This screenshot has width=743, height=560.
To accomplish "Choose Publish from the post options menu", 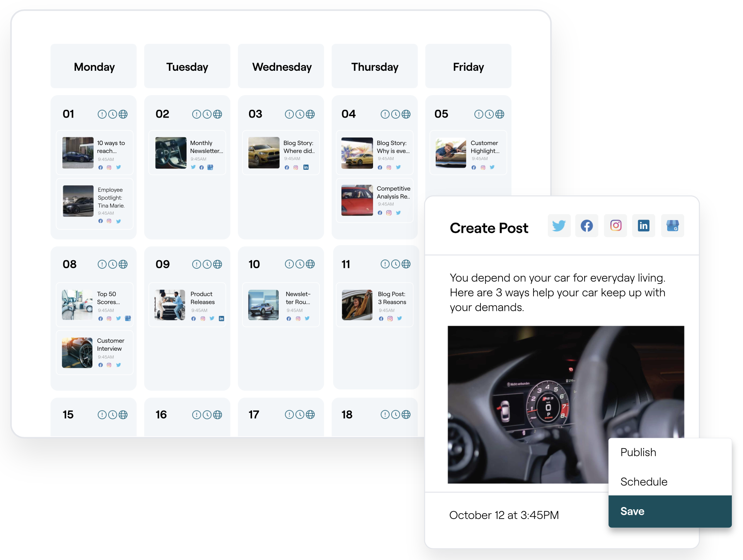I will coord(638,452).
